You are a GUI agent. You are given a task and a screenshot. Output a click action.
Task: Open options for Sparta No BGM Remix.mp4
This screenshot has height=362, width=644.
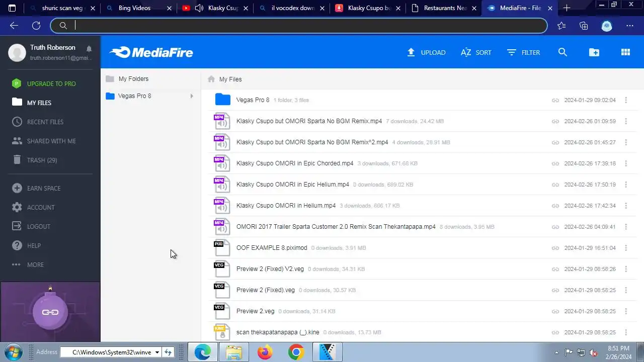[x=626, y=121]
